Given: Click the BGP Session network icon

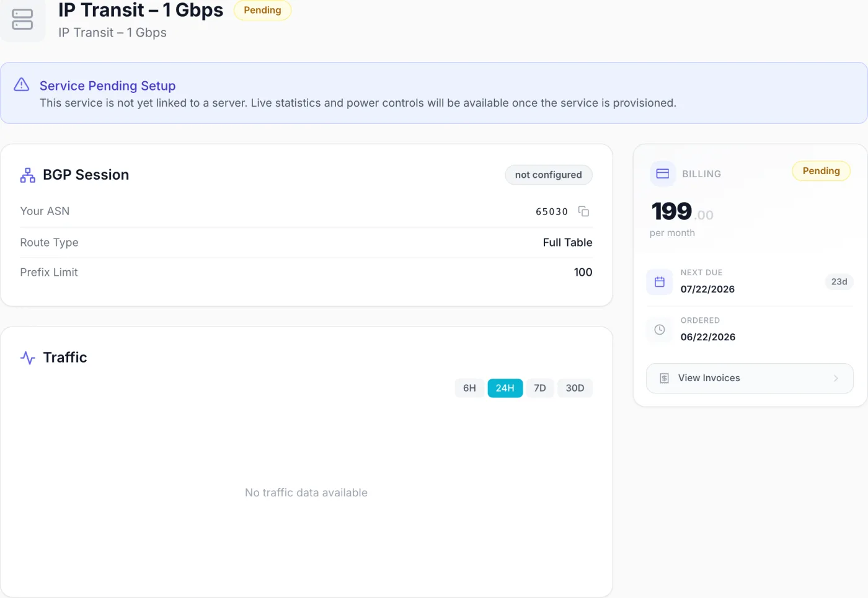Looking at the screenshot, I should click(x=28, y=175).
